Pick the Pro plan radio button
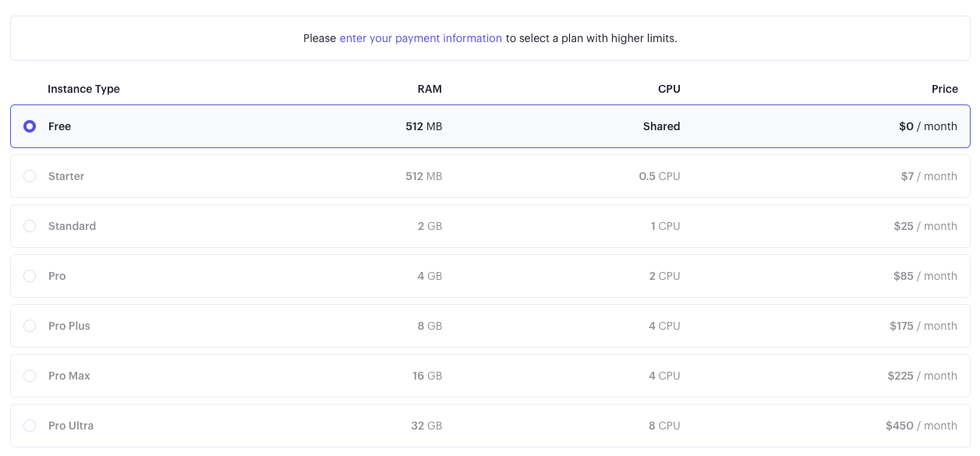Viewport: 980px width, 456px height. click(x=30, y=276)
